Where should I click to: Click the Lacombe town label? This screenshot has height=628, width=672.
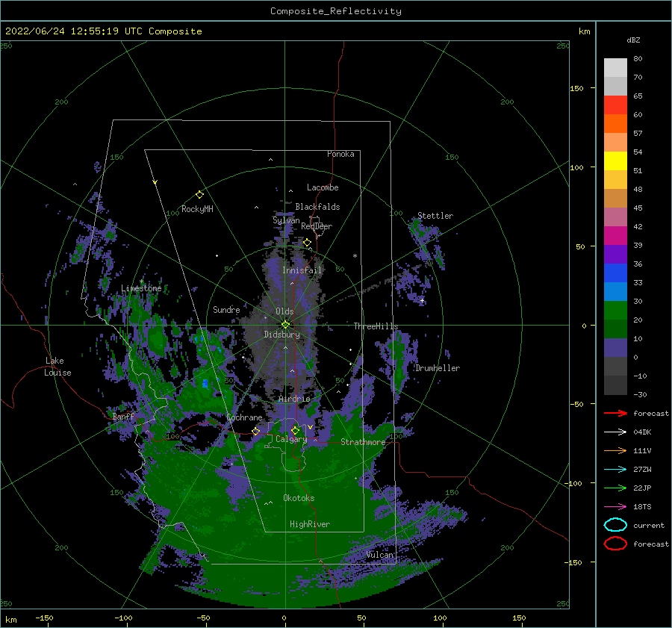323,187
